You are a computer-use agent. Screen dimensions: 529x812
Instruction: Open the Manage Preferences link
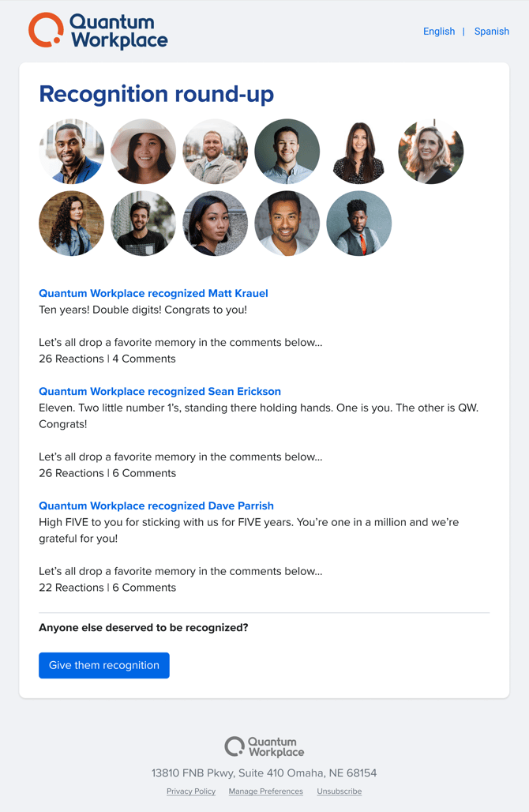(x=266, y=791)
